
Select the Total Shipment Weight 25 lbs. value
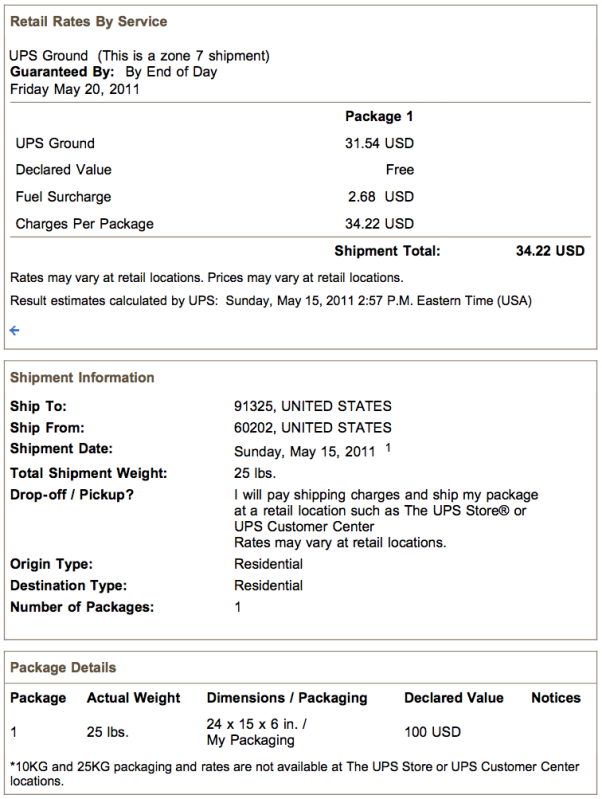(x=255, y=473)
